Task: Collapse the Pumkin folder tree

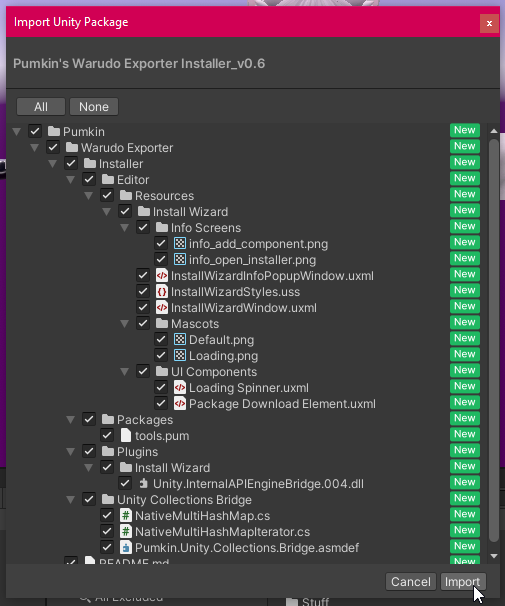Action: coord(17,132)
